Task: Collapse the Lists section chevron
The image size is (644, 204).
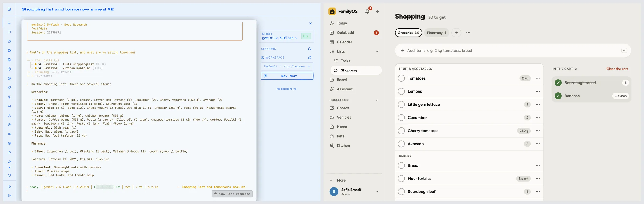Action: coord(377,51)
